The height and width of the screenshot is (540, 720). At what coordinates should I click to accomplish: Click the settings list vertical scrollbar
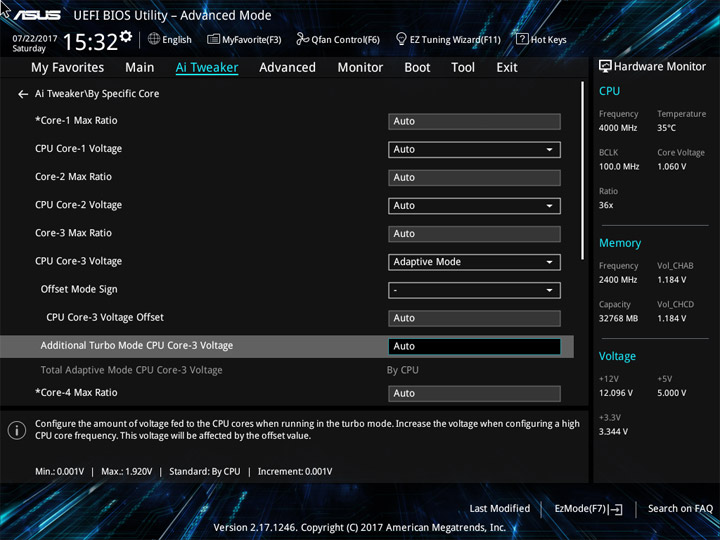pyautogui.click(x=583, y=171)
